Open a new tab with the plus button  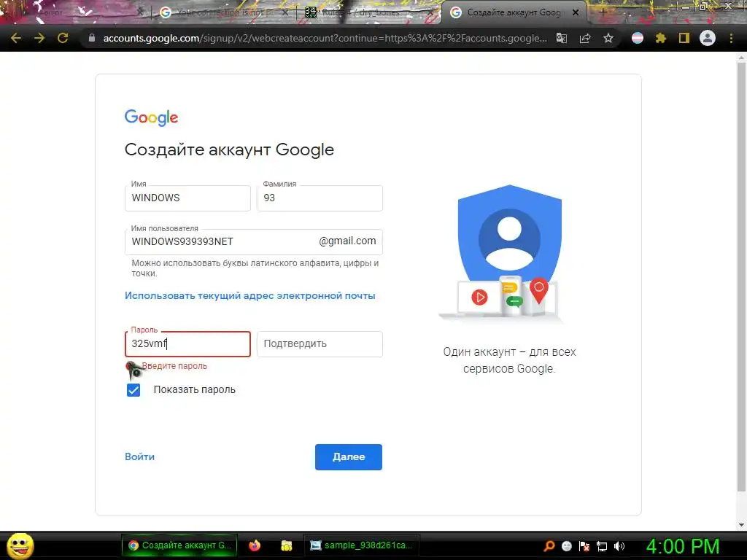[x=602, y=12]
